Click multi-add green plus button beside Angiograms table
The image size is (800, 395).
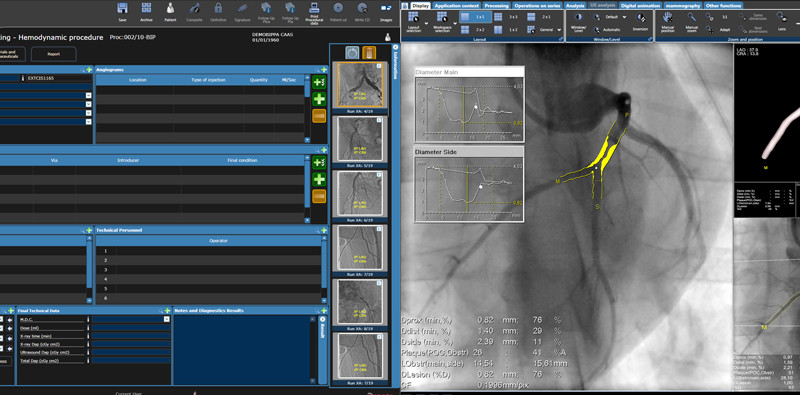(x=319, y=82)
